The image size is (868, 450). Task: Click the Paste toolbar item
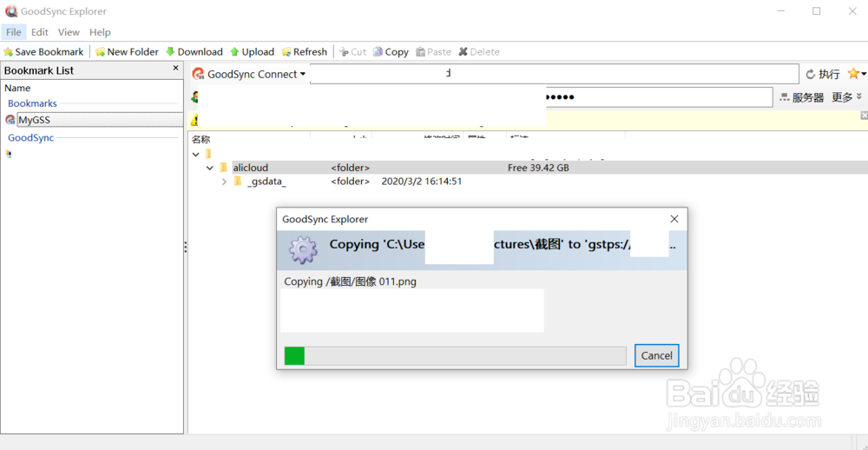(433, 51)
